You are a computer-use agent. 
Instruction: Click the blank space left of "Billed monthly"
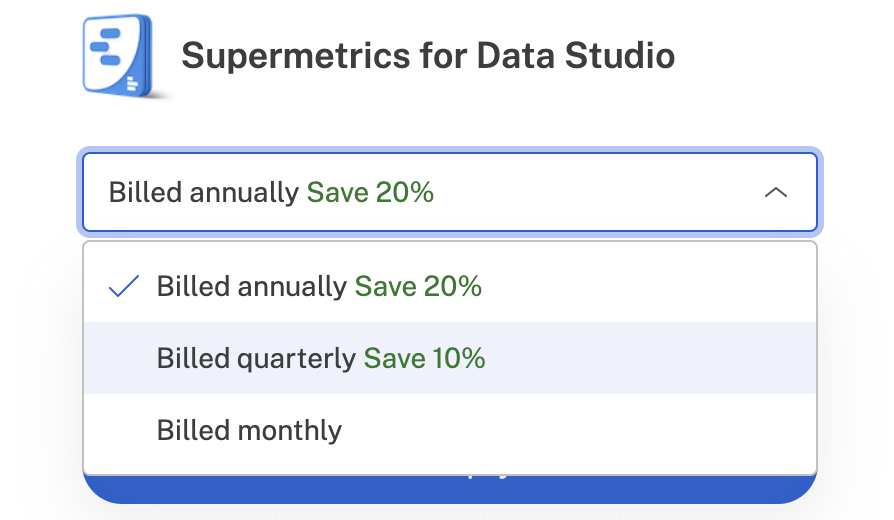tap(122, 430)
